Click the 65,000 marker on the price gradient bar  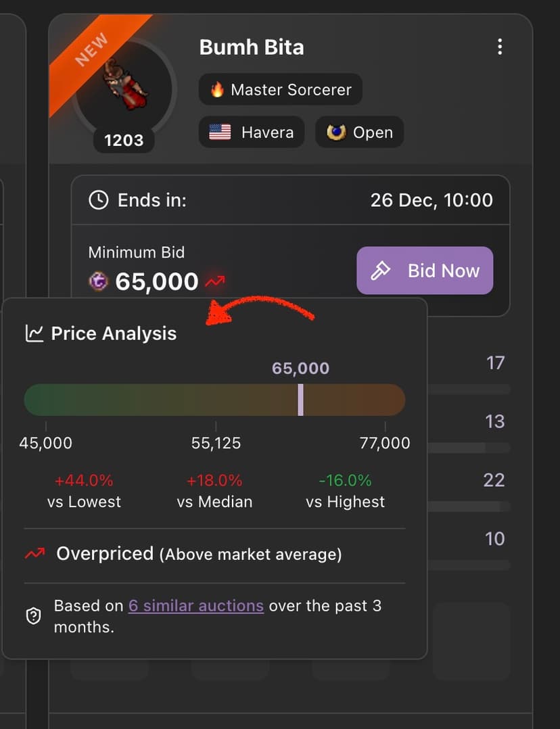coord(300,400)
